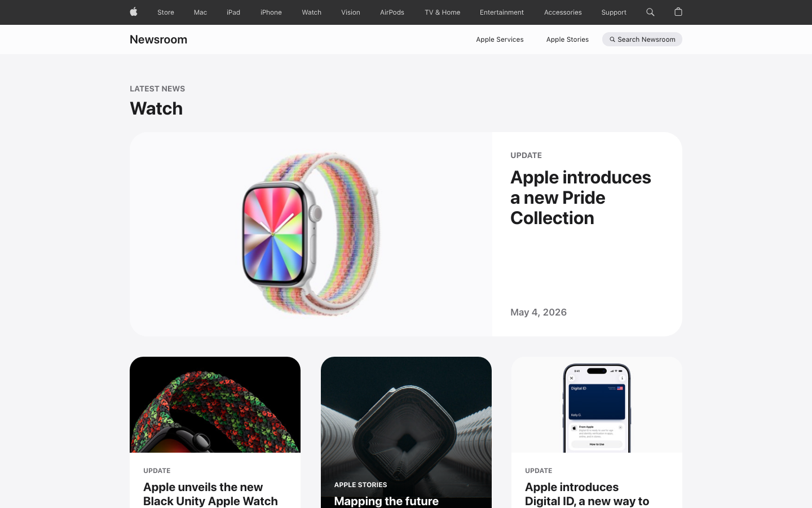The image size is (812, 508).
Task: Click the May 4, 2026 date text
Action: 539,312
